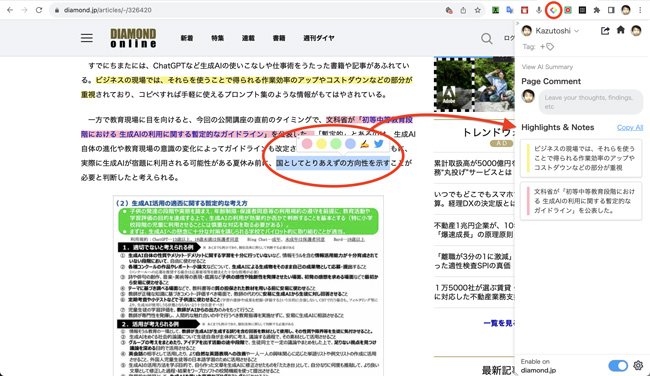The width and height of the screenshot is (650, 376).
Task: Open the yellow highlight note card
Action: tap(581, 158)
